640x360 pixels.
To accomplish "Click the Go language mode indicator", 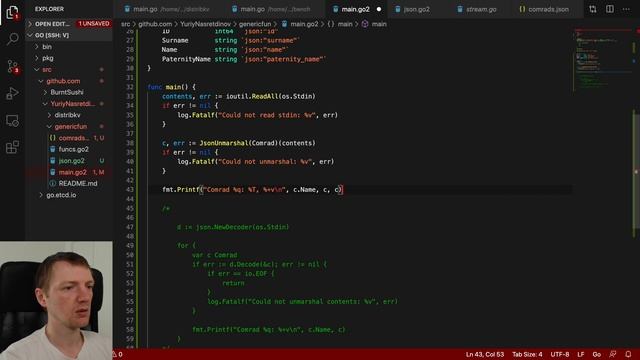I will click(x=596, y=354).
